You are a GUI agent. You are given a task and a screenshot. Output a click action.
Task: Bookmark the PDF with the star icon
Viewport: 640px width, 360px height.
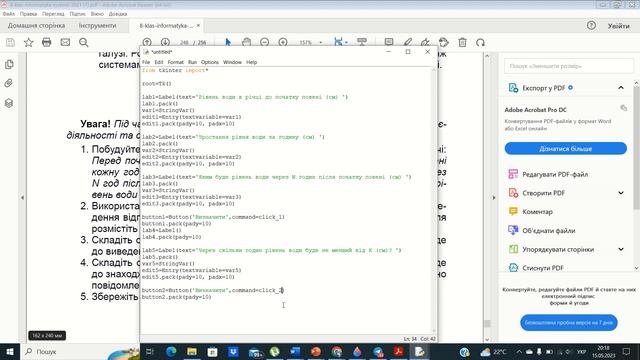coord(29,42)
